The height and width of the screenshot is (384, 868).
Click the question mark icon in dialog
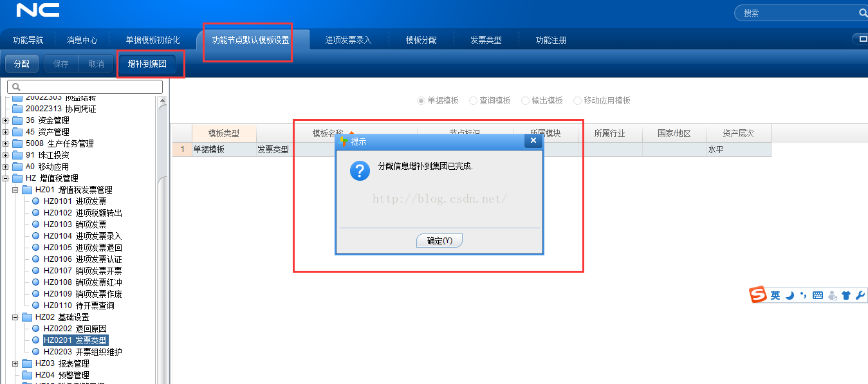click(x=360, y=171)
